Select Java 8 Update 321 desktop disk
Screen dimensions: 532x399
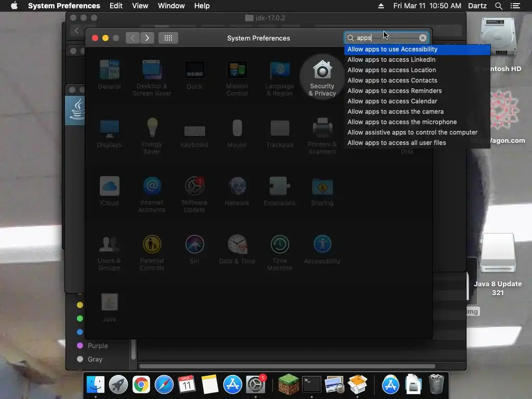[x=498, y=265]
